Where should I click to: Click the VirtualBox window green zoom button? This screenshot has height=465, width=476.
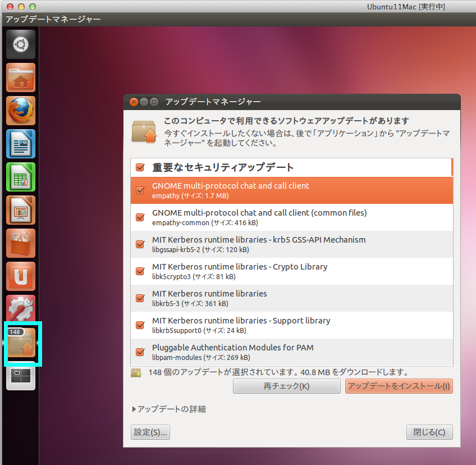pos(33,6)
